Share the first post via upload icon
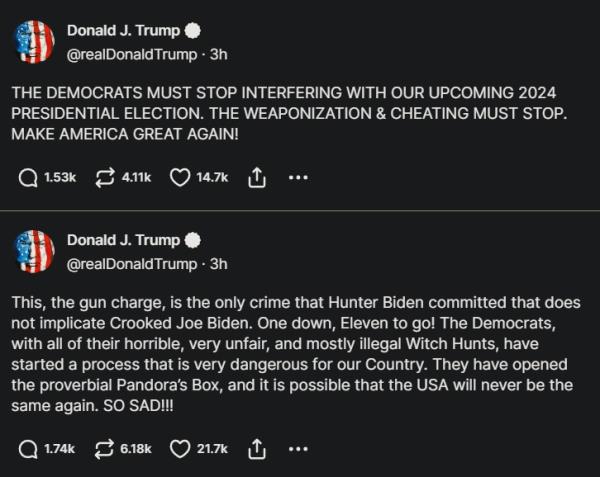This screenshot has height=477, width=600. (256, 178)
